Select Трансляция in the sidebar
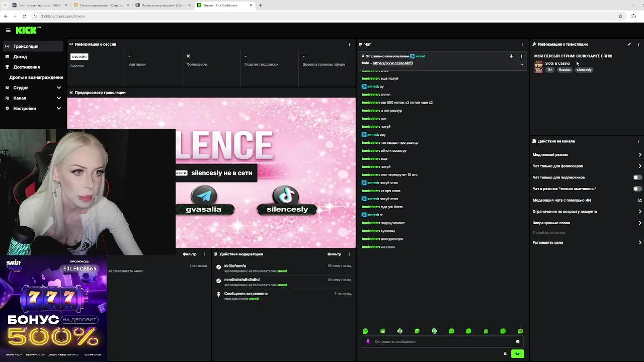The height and width of the screenshot is (362, 644). [x=33, y=46]
